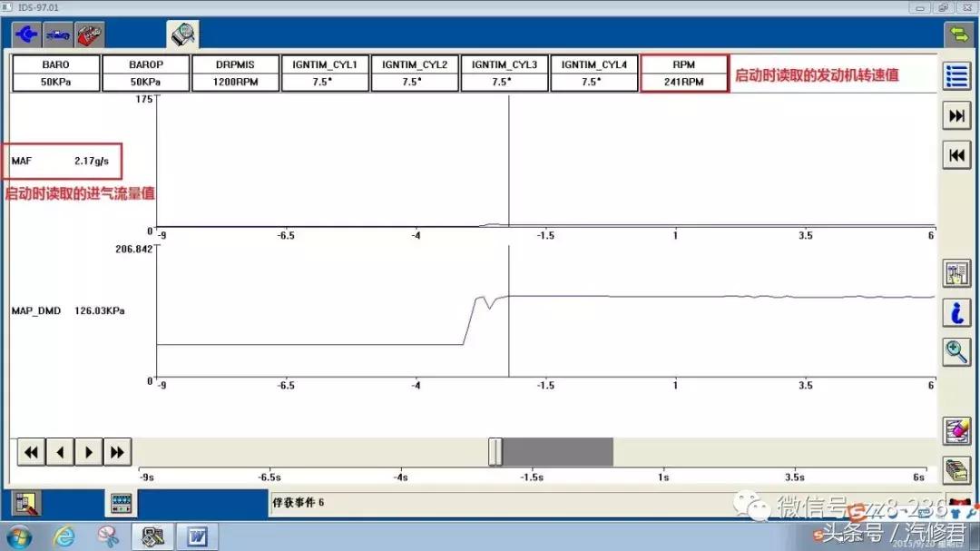Select the IGNTIM_CYL3 parameter cell
Image resolution: width=980 pixels, height=551 pixels.
[505, 74]
